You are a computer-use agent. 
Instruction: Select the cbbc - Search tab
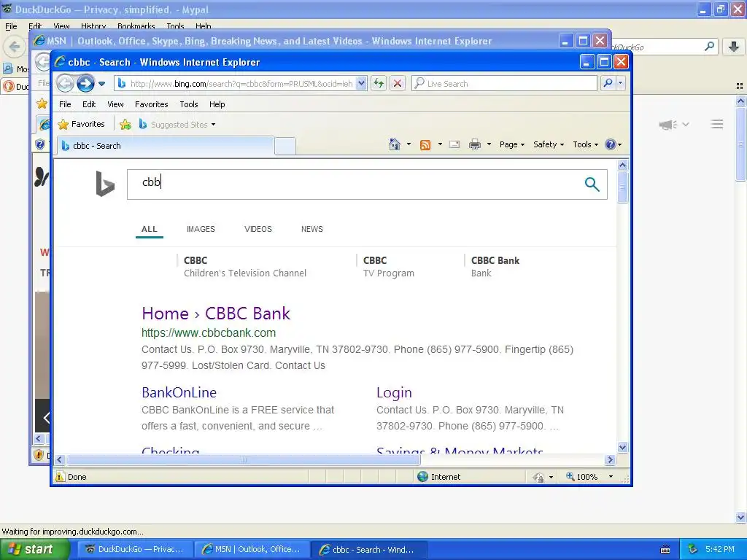166,146
